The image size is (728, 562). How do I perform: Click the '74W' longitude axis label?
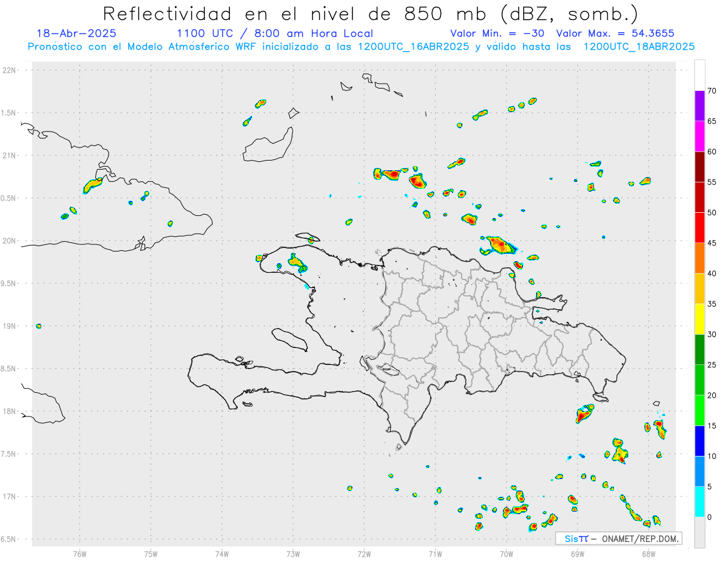point(222,554)
